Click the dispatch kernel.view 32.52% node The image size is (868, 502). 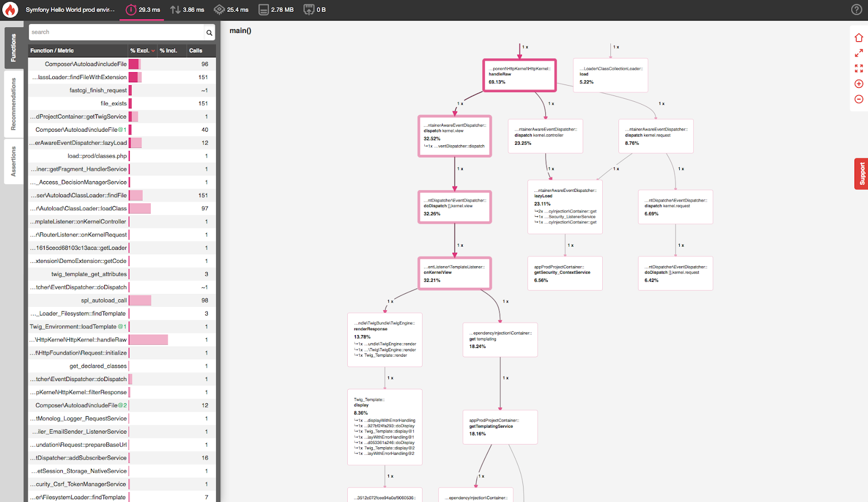455,136
